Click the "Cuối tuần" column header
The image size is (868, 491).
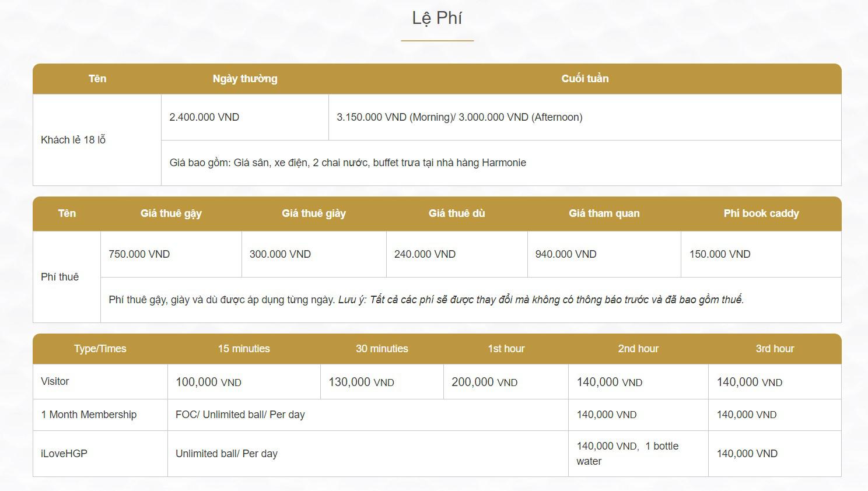(584, 79)
